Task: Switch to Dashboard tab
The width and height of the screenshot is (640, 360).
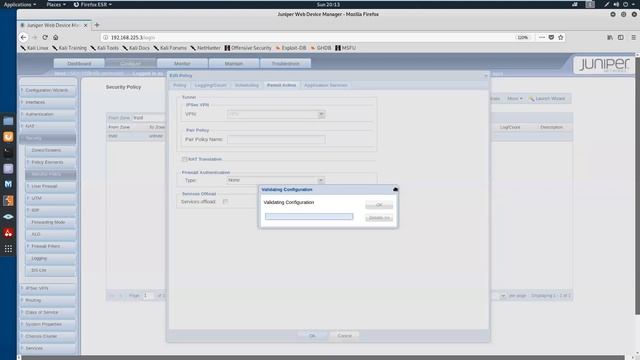Action: click(79, 64)
